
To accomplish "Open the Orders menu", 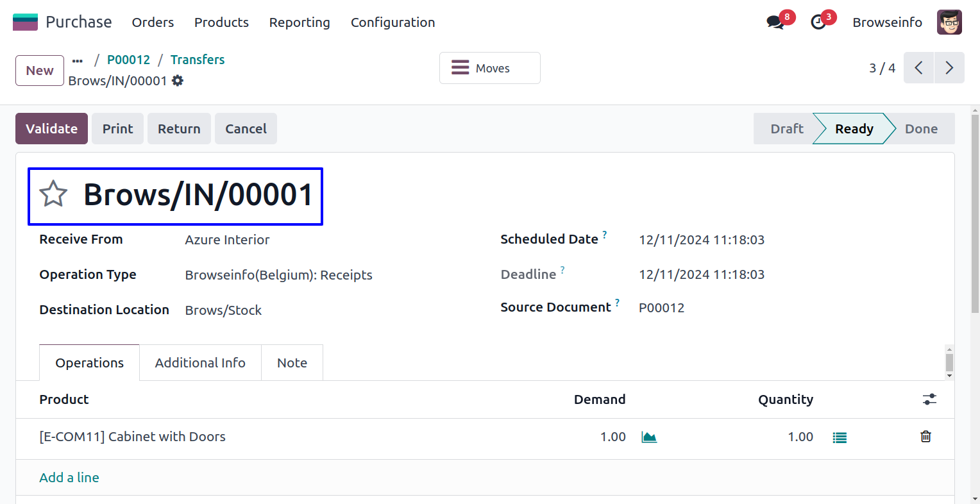I will click(x=153, y=22).
